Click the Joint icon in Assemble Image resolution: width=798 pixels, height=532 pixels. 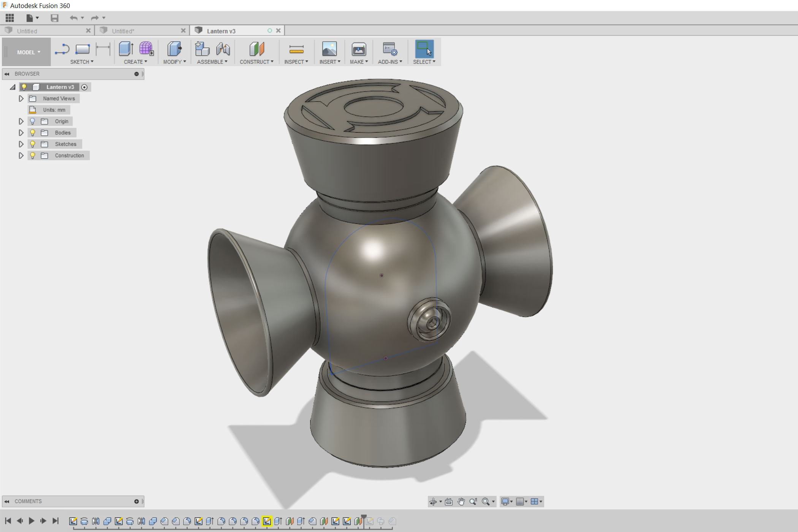223,49
